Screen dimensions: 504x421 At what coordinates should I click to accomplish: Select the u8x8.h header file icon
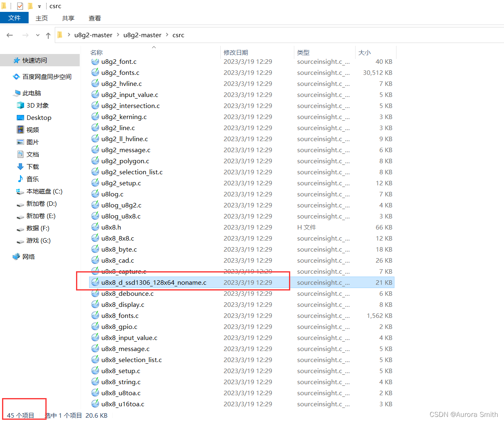(95, 227)
